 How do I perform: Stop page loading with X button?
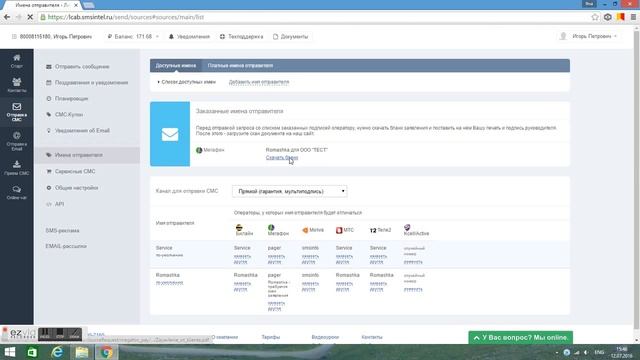(30, 17)
